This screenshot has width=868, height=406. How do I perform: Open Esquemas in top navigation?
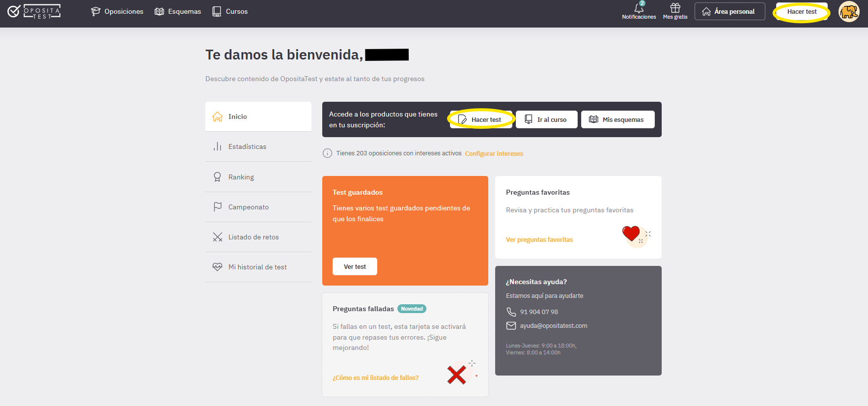pos(178,11)
